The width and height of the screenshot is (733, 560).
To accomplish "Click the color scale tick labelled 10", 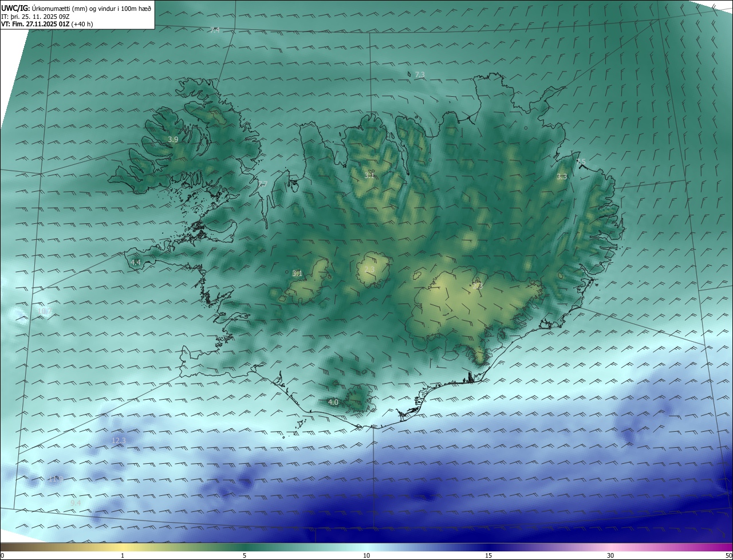I will click(366, 555).
